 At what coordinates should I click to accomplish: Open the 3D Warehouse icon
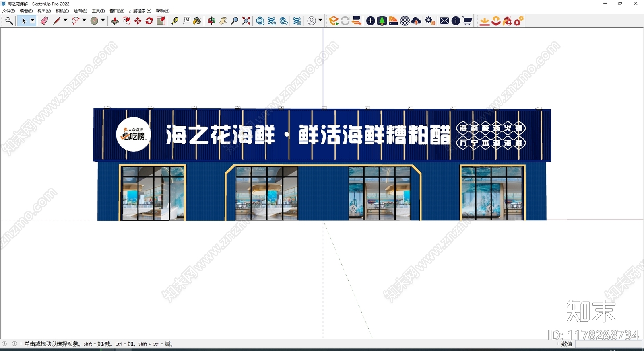click(260, 21)
